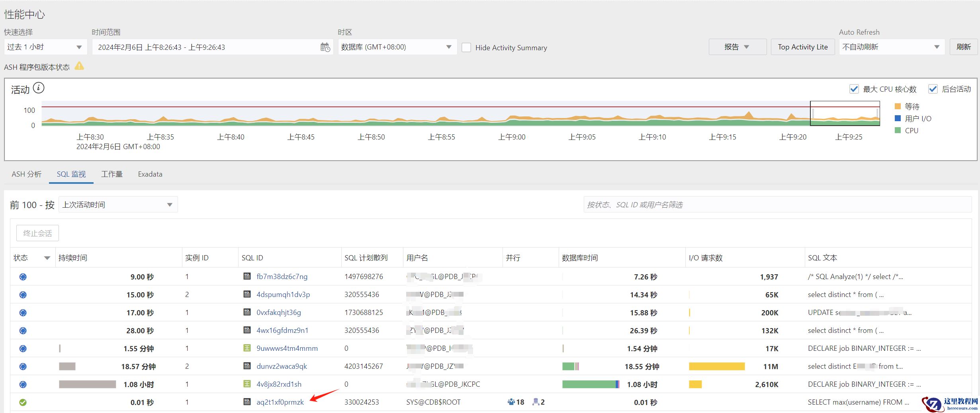
Task: Toggle the 后台活动 checkbox
Action: click(x=933, y=89)
